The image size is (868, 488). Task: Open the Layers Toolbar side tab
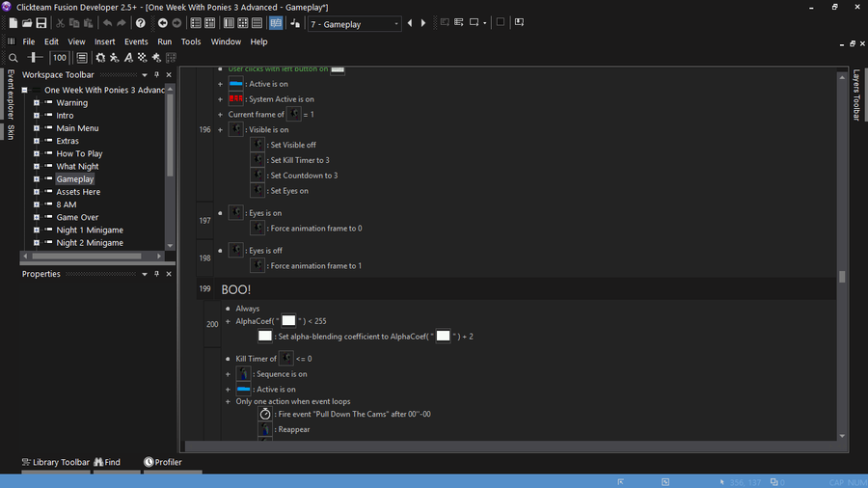(x=856, y=95)
